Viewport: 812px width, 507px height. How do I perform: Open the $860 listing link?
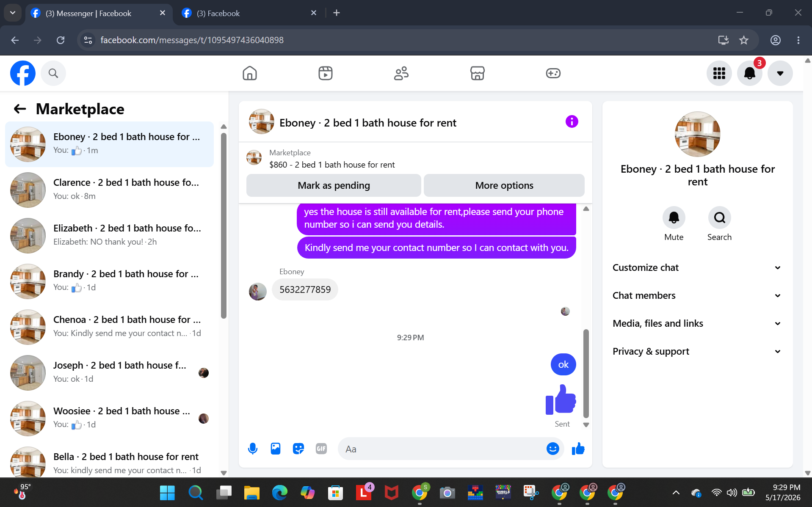pos(332,165)
